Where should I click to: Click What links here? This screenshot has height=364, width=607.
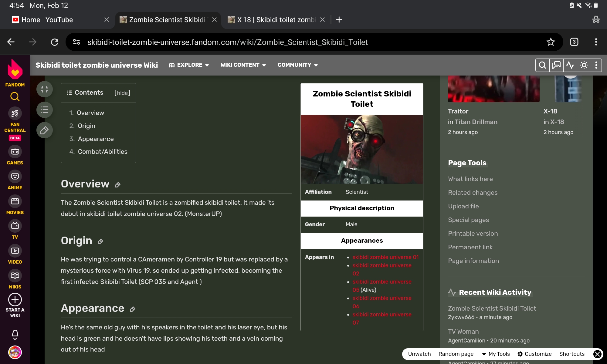pyautogui.click(x=470, y=179)
